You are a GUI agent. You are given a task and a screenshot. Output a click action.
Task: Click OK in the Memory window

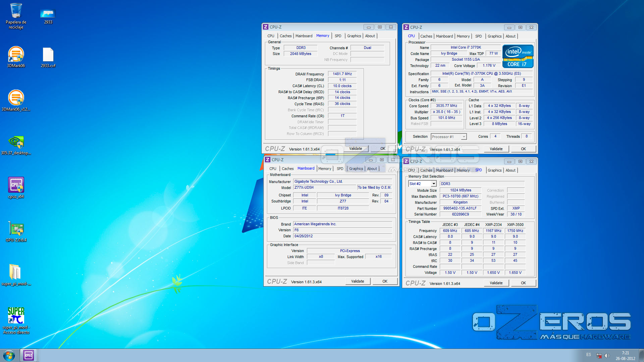tap(383, 148)
